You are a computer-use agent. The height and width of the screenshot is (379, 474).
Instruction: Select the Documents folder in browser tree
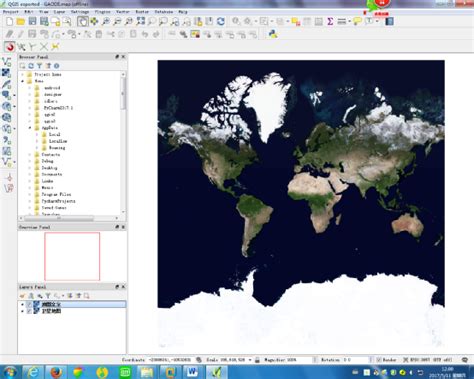52,174
